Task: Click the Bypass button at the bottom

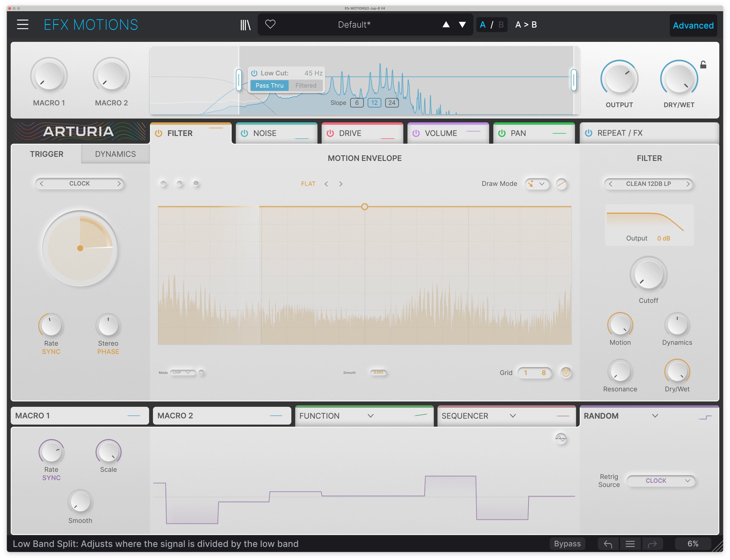Action: point(567,544)
